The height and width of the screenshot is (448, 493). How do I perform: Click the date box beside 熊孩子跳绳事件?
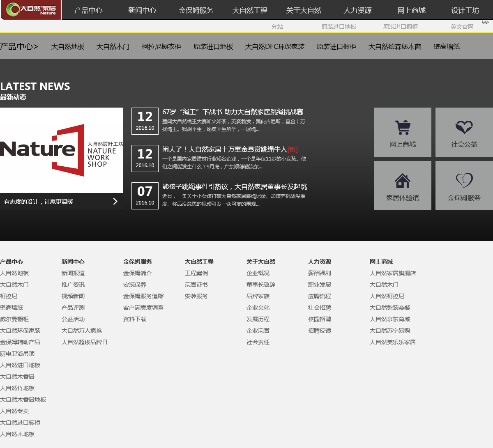click(145, 195)
